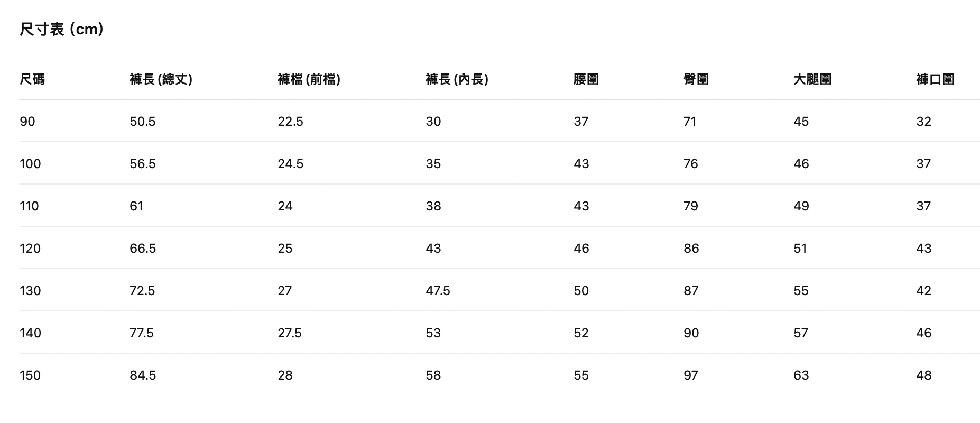This screenshot has height=423, width=980.
Task: Click the 尺碼 column header
Action: click(32, 79)
